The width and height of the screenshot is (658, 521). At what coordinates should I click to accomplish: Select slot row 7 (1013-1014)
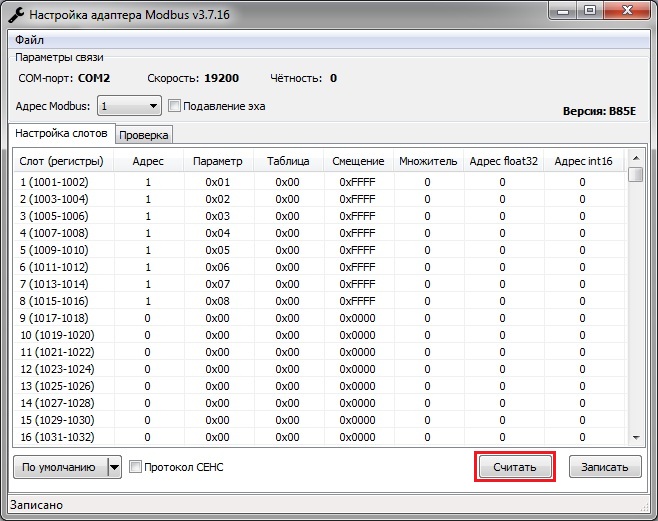pos(320,284)
